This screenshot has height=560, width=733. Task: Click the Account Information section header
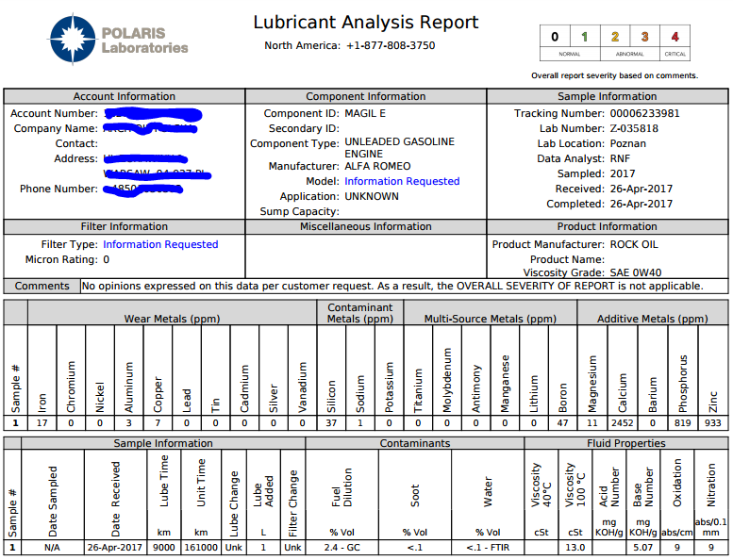pyautogui.click(x=124, y=96)
